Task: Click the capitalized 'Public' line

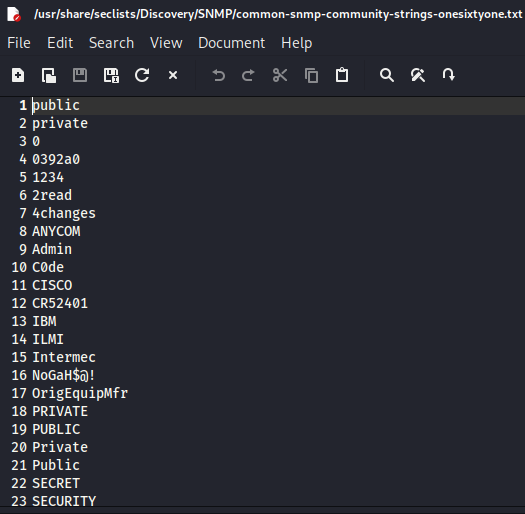Action: tap(56, 465)
